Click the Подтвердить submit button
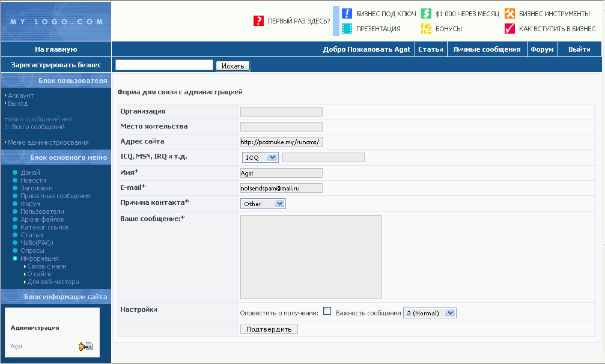This screenshot has height=364, width=605. point(269,329)
